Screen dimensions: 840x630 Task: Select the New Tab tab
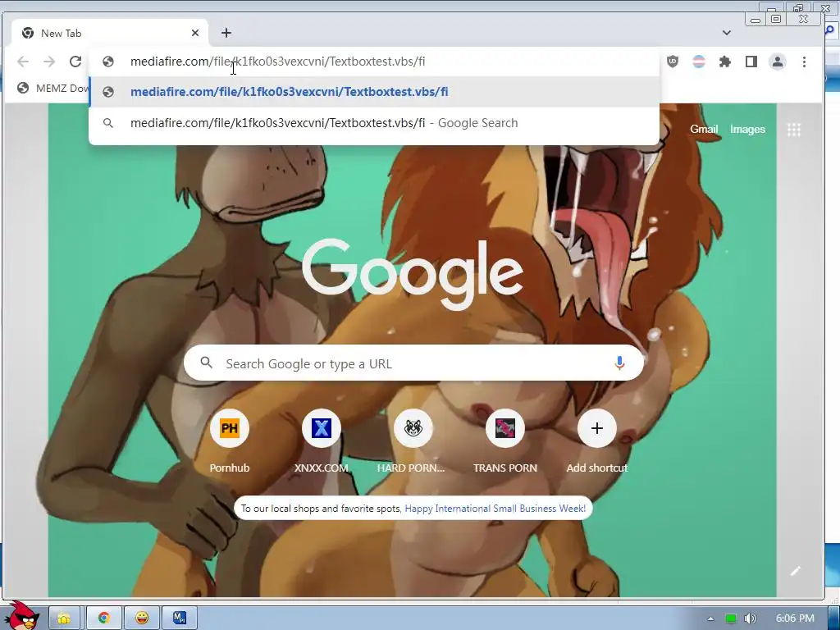109,33
